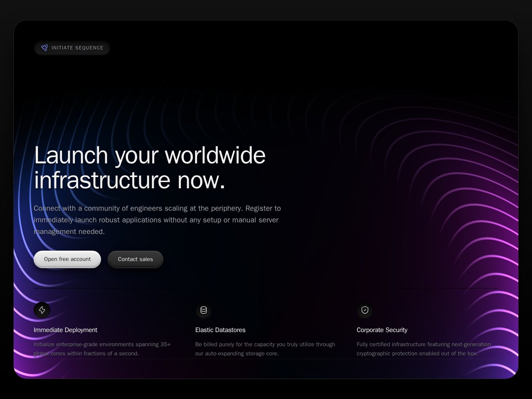Select the INITIATE SEQUENCE badge label
The image size is (532, 399).
pos(77,48)
